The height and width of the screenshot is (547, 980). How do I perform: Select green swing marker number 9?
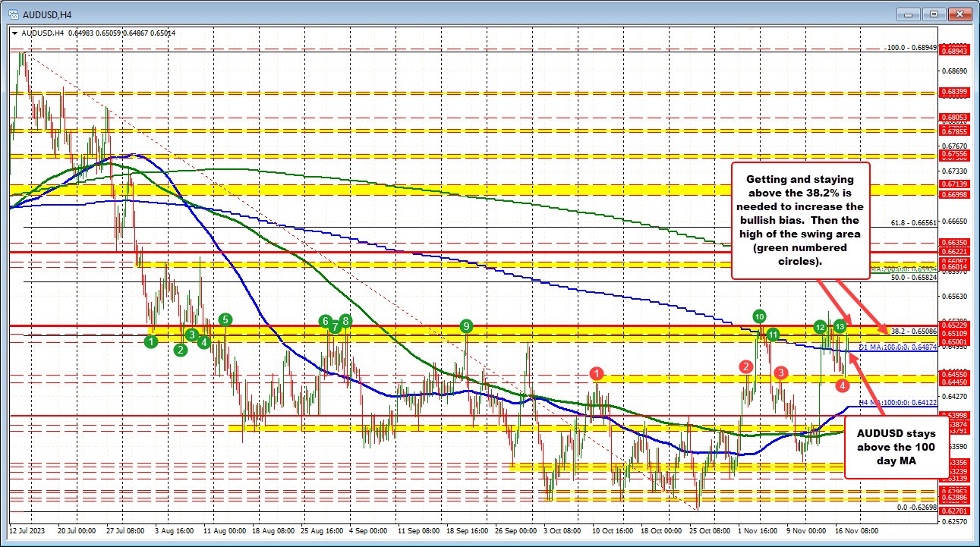point(465,326)
